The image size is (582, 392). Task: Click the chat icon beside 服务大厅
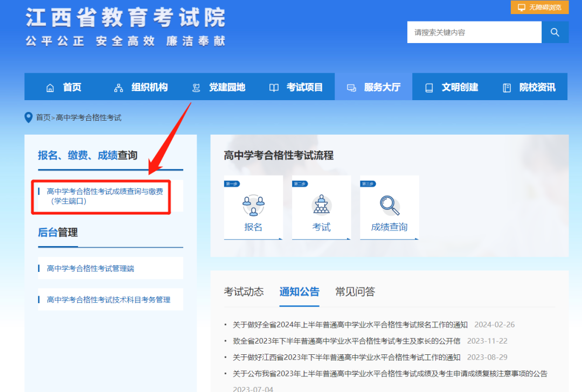click(352, 87)
